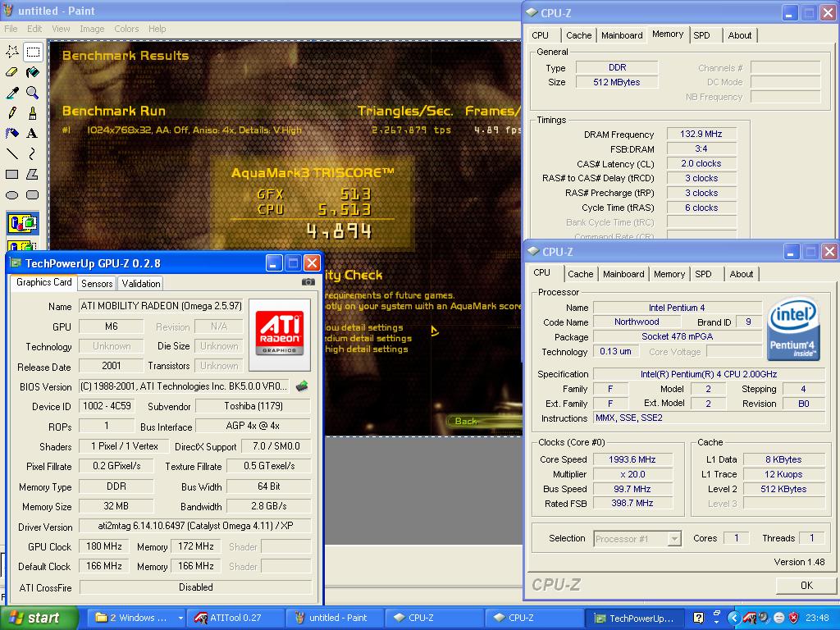Open the About tab in the upper CPU-Z window
Viewport: 840px width, 630px height.
(740, 35)
